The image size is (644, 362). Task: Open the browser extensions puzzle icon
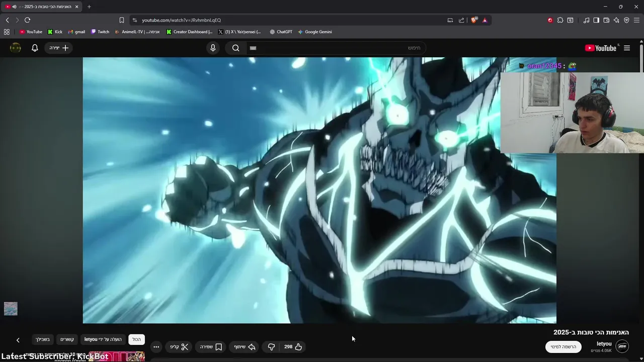point(560,20)
